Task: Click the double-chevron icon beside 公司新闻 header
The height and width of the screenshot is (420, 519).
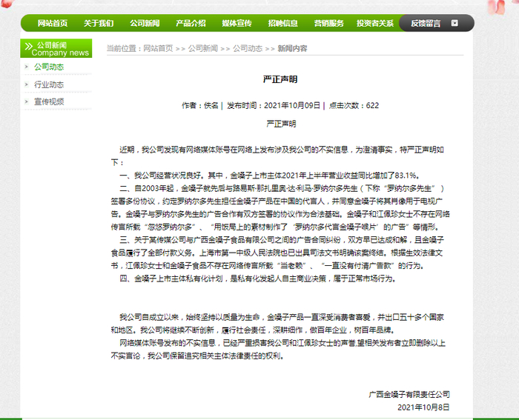Action: coord(29,46)
